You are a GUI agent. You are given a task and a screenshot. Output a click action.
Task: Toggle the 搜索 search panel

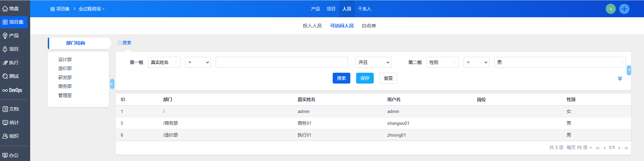[x=124, y=43]
